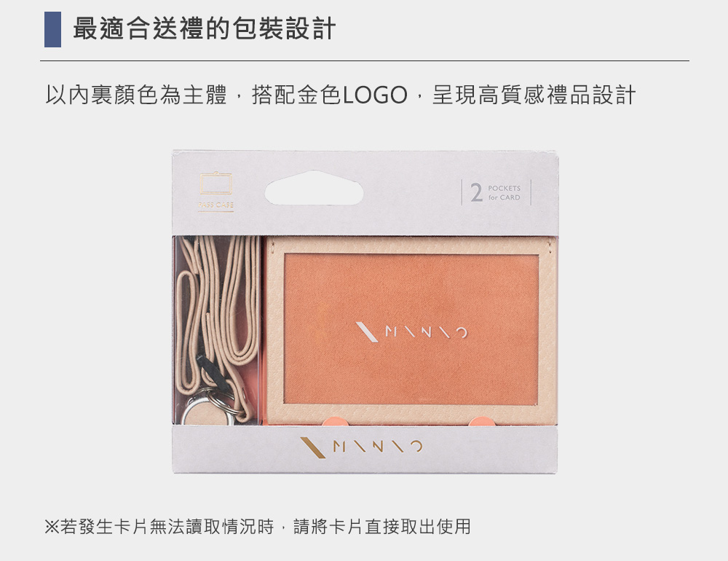Click the horizontal divider line under the heading
The height and width of the screenshot is (561, 728).
[365, 60]
